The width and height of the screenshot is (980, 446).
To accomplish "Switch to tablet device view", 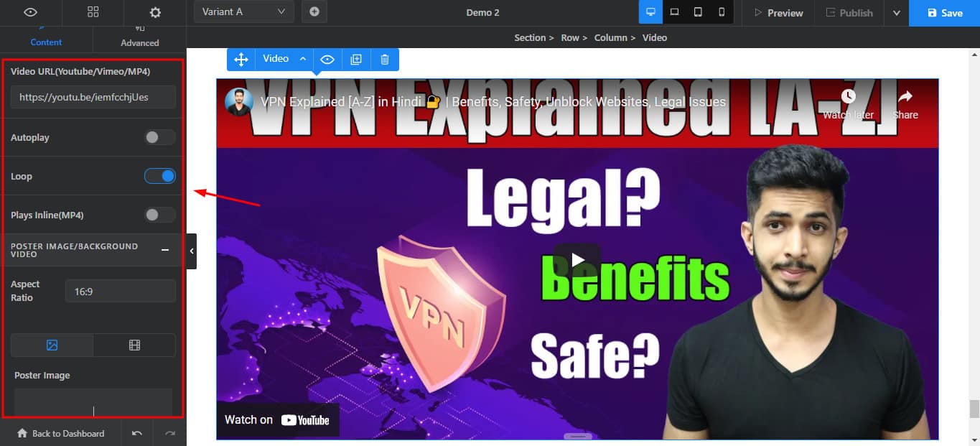I will click(698, 12).
